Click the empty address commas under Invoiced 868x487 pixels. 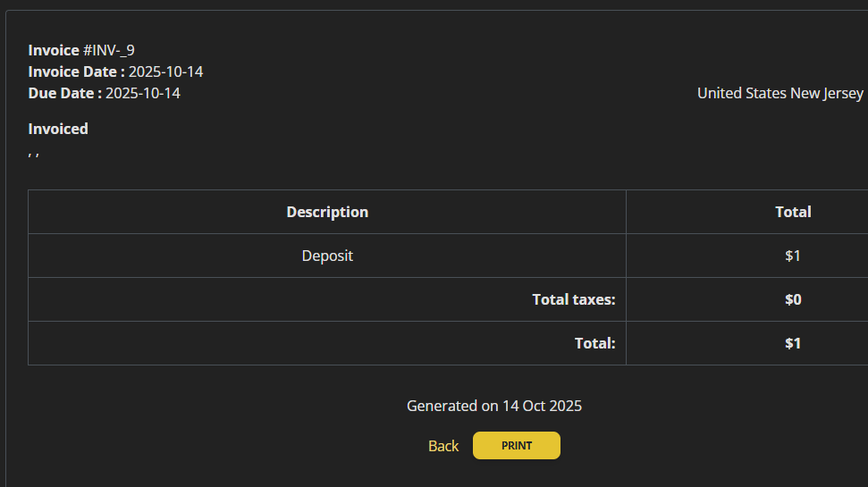pyautogui.click(x=34, y=153)
